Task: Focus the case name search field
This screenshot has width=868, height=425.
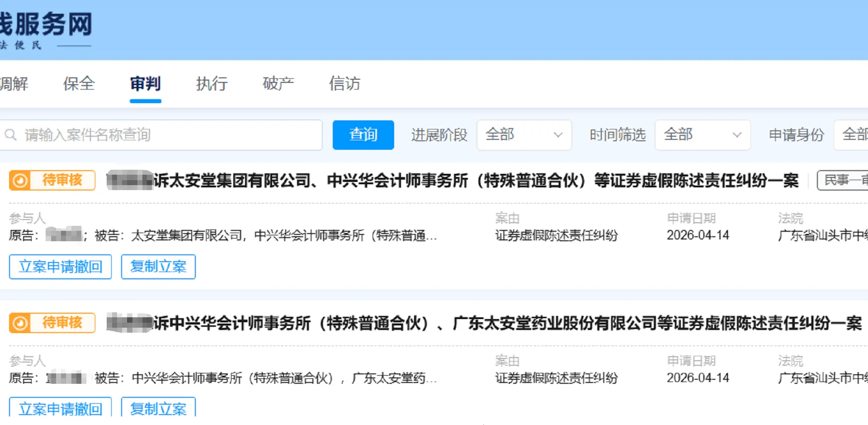Action: [160, 134]
